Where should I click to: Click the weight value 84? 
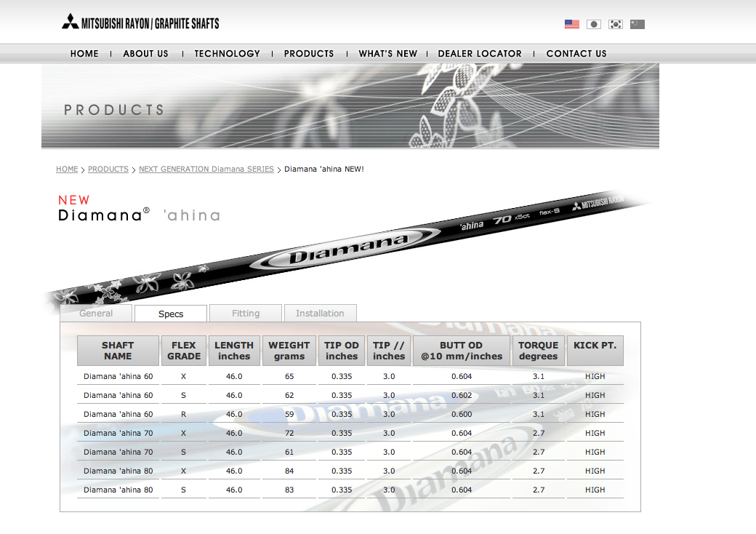click(x=289, y=471)
